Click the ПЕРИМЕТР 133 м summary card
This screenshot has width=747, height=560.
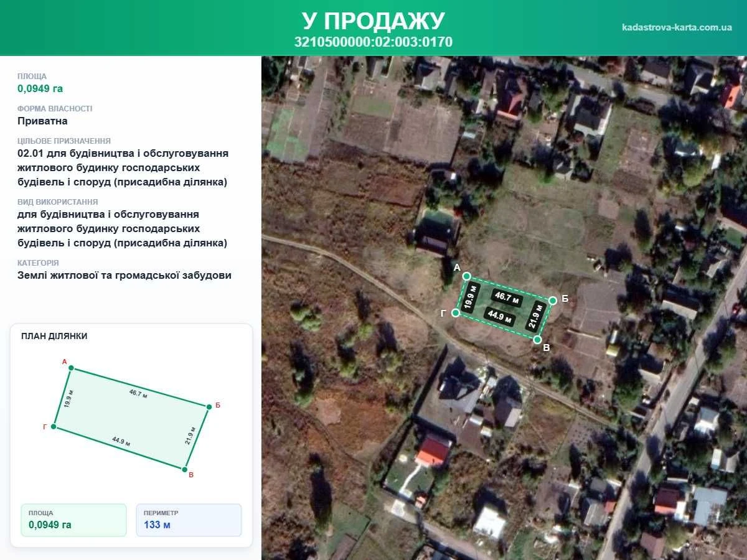189,520
